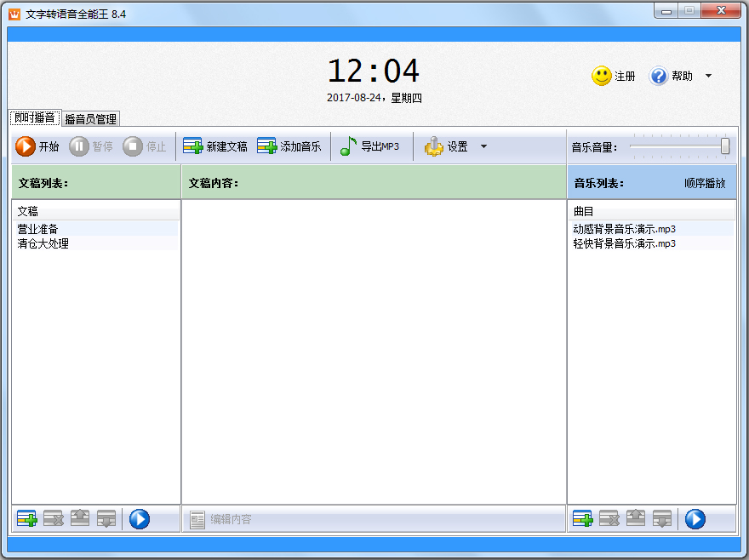This screenshot has width=749, height=560.
Task: Click the 音乐音量 slider track
Action: (x=678, y=146)
